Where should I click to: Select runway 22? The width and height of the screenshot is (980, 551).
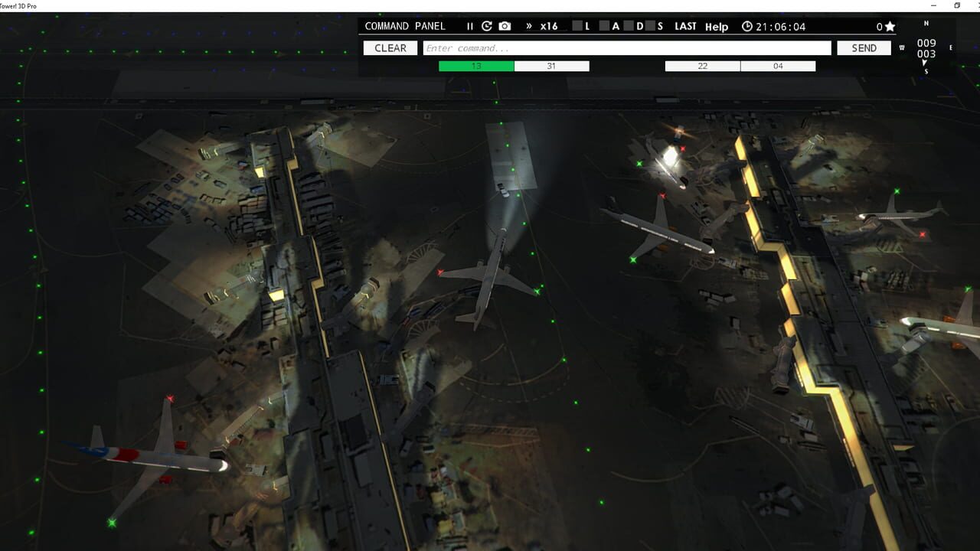702,67
